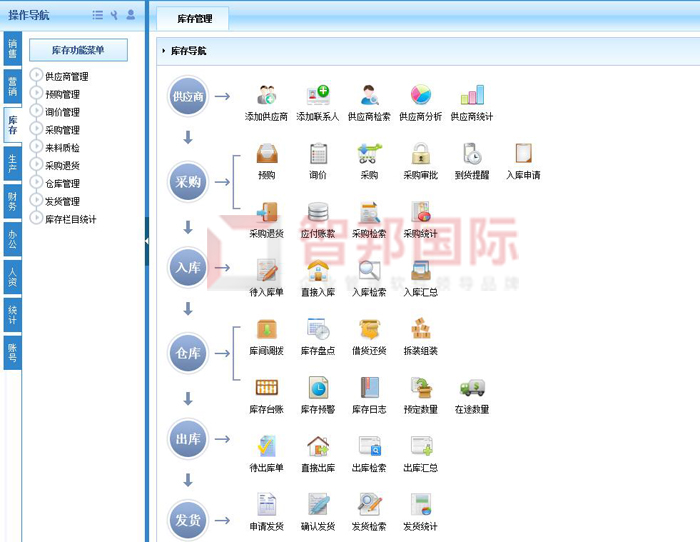Open the 发货统计 icon
The width and height of the screenshot is (700, 542).
click(420, 505)
